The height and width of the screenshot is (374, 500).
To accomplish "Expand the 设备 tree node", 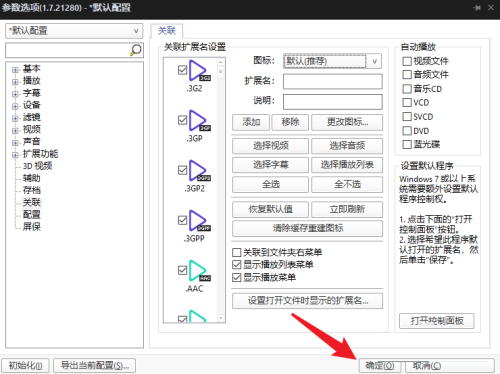I will point(15,106).
